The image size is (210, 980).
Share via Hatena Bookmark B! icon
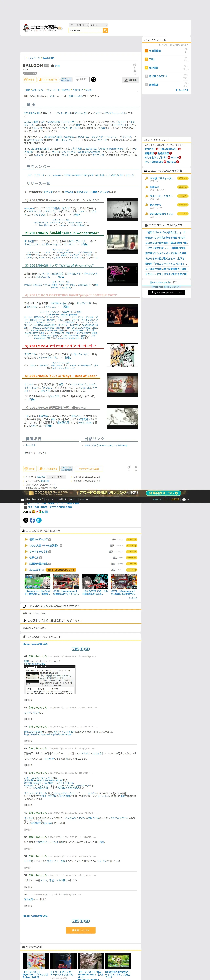tap(39, 520)
